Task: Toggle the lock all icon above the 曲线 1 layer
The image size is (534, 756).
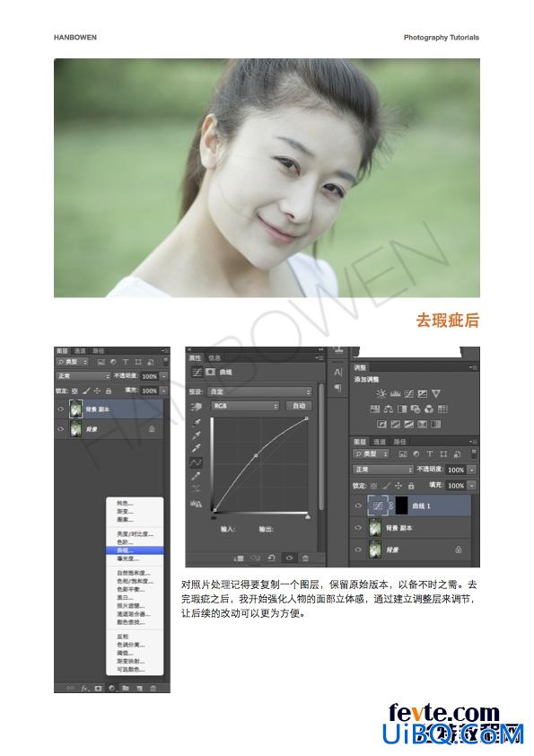Action: coord(411,486)
